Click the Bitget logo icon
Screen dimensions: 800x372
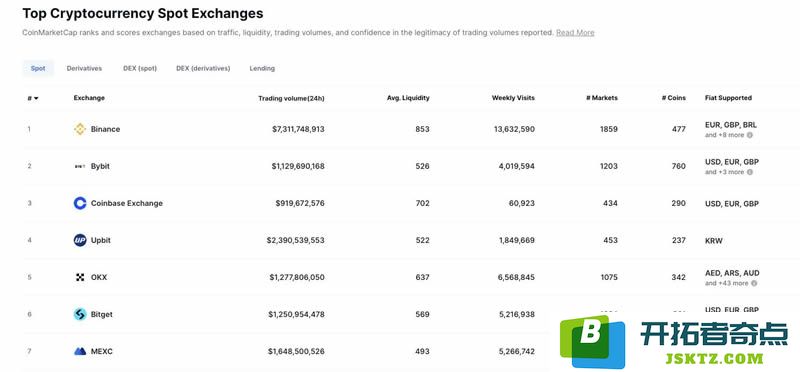pos(80,314)
